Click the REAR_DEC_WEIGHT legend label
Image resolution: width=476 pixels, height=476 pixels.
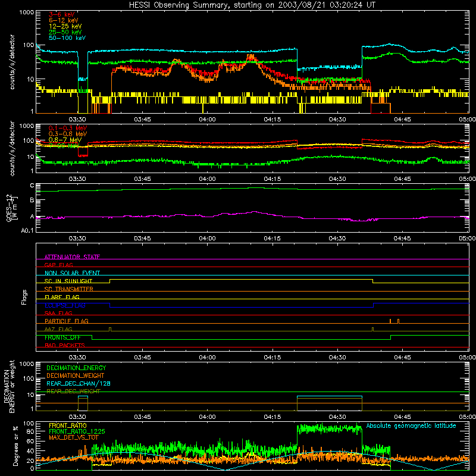73,392
